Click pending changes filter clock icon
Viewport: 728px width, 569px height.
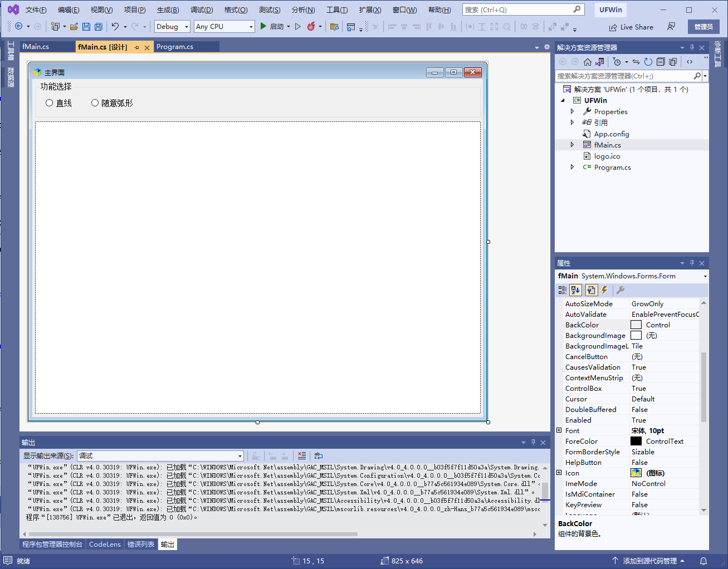(617, 62)
